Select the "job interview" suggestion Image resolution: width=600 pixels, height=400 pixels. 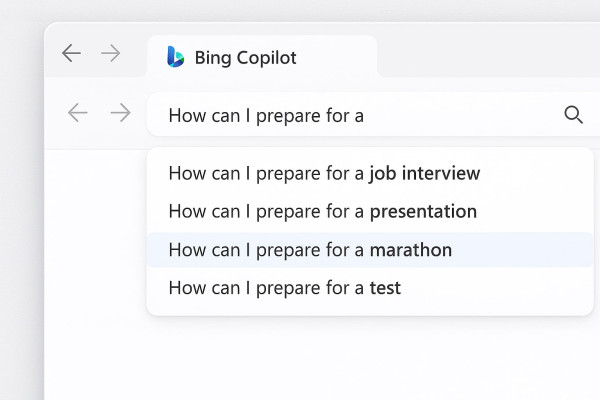[x=324, y=173]
